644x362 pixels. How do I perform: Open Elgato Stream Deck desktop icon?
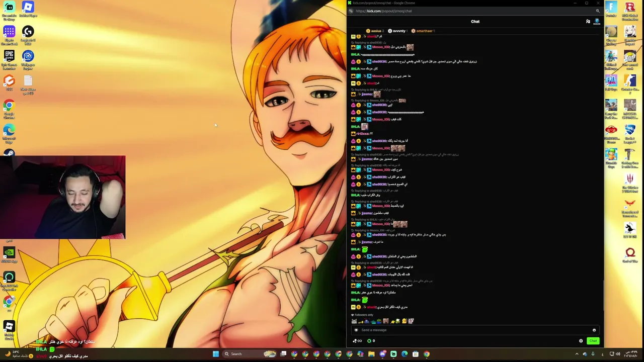pyautogui.click(x=9, y=35)
